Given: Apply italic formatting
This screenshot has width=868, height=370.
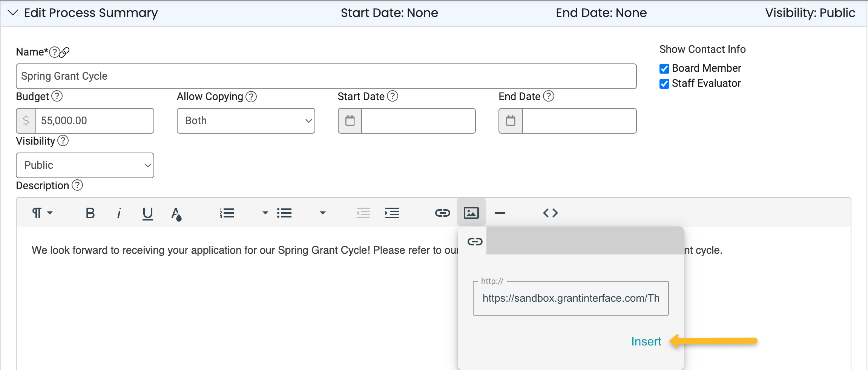Looking at the screenshot, I should point(119,213).
